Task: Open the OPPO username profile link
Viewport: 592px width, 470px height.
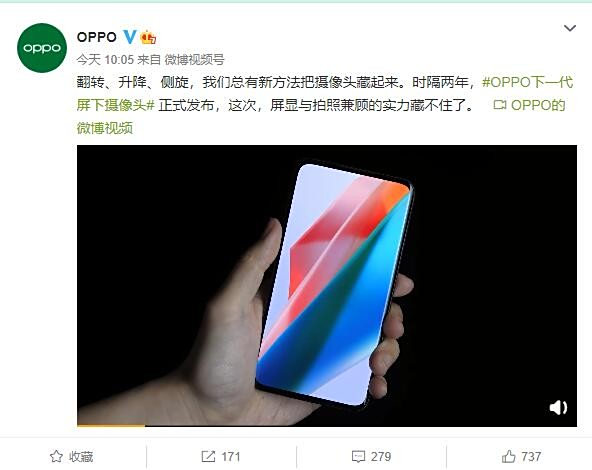Action: [97, 37]
